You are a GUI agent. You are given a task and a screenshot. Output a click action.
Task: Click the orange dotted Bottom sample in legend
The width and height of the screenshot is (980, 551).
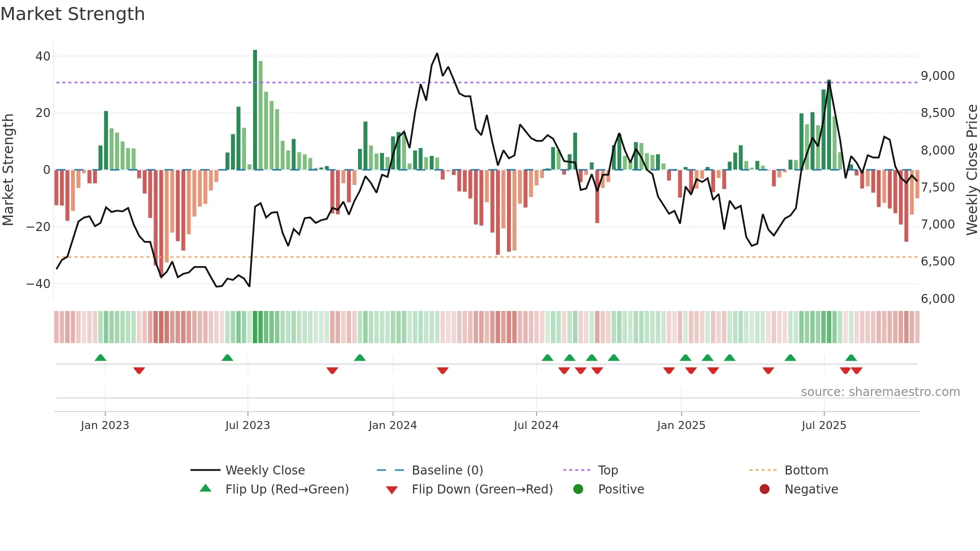763,470
